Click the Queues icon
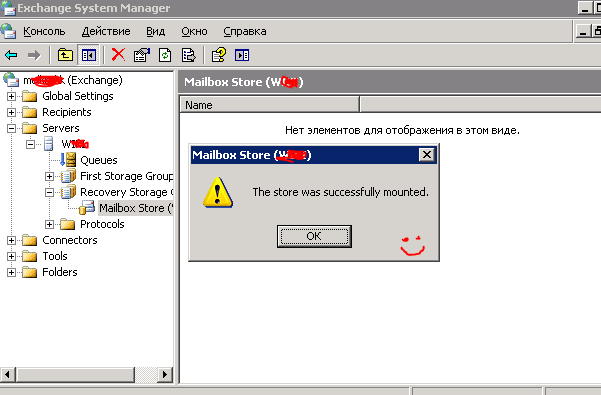 pyautogui.click(x=68, y=160)
